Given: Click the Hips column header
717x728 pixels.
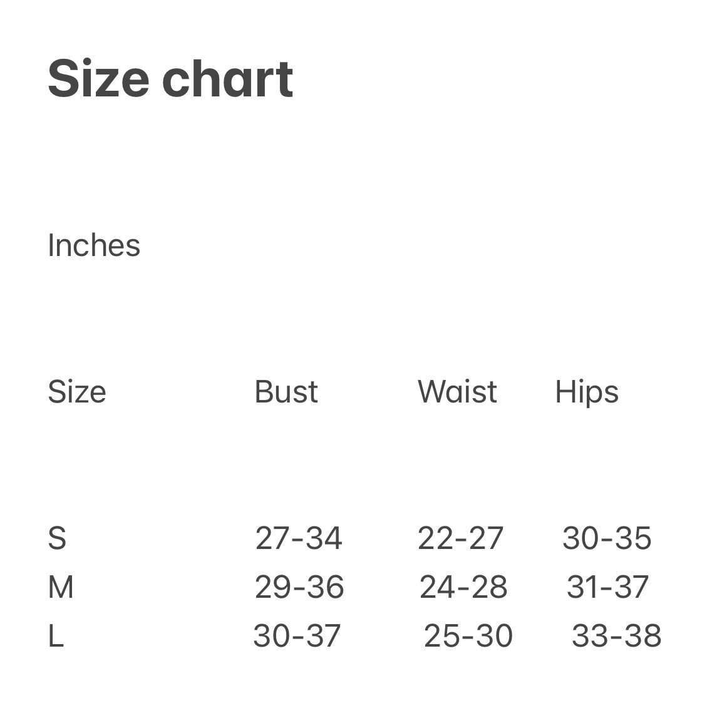Looking at the screenshot, I should [x=587, y=393].
